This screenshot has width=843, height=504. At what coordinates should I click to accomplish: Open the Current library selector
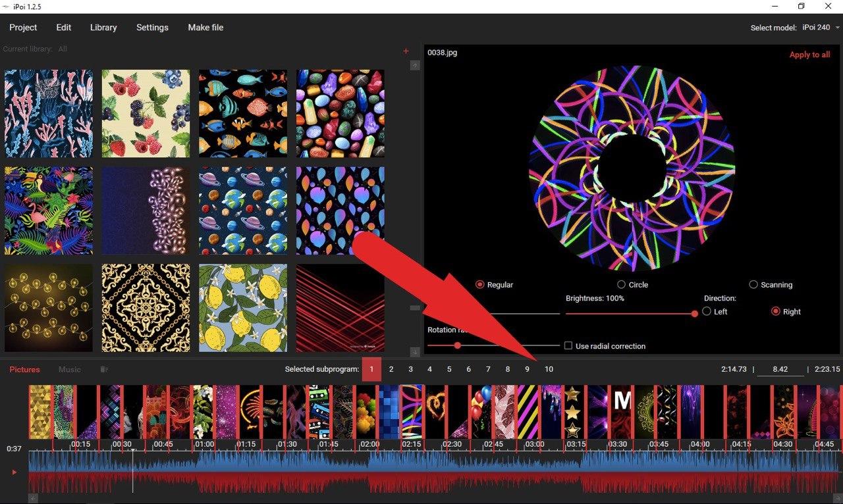(35, 49)
